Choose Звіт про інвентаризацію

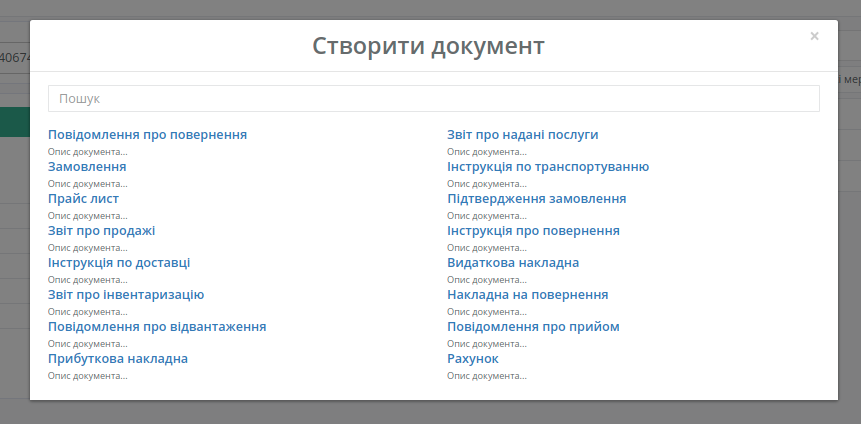(x=126, y=294)
